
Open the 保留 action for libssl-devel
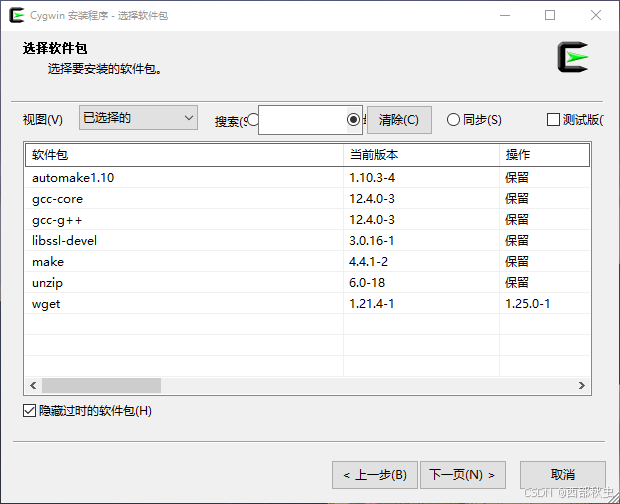[x=517, y=240]
